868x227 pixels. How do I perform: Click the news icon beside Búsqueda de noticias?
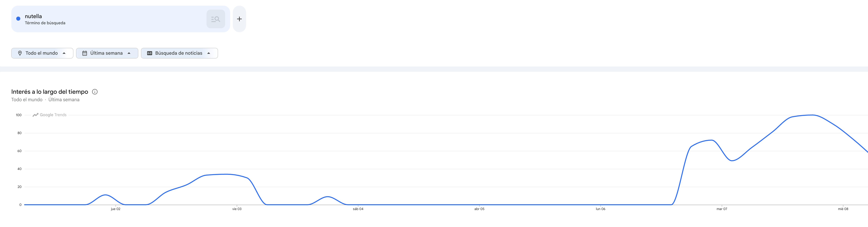150,53
